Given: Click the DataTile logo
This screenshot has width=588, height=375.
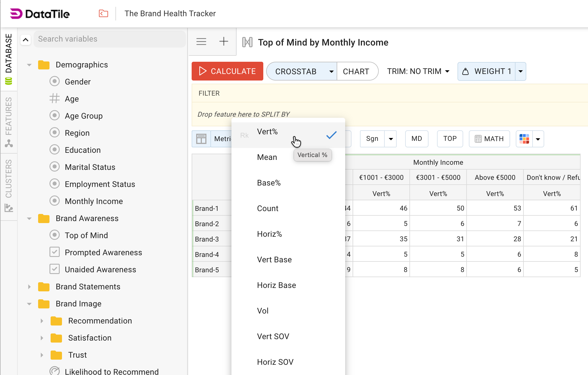Looking at the screenshot, I should pyautogui.click(x=40, y=14).
